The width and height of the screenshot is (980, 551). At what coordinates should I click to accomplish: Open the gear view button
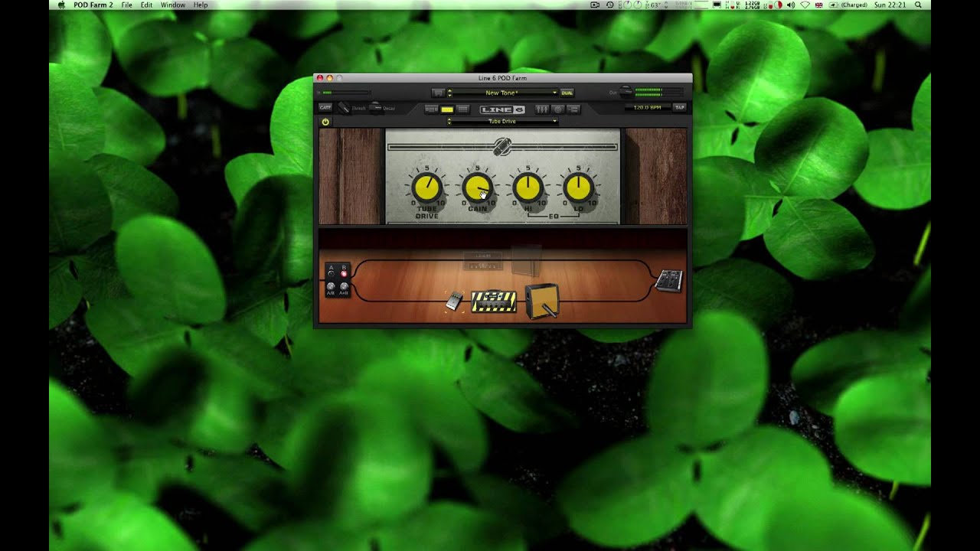431,109
